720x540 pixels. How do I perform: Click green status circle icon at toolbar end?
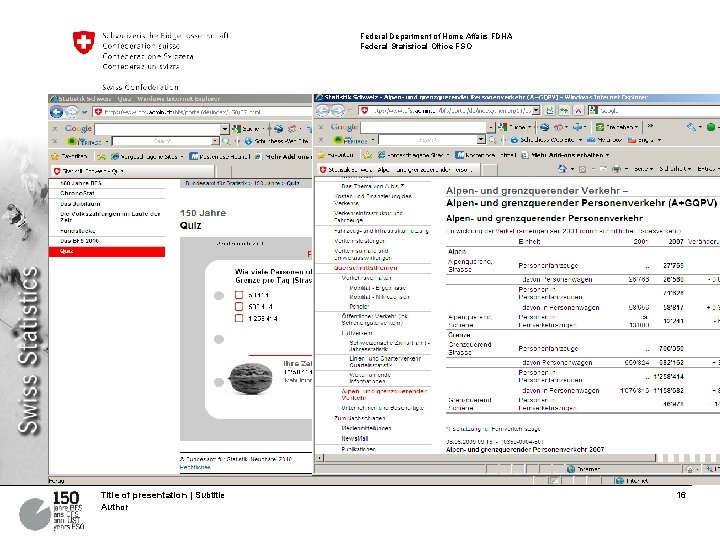711,127
